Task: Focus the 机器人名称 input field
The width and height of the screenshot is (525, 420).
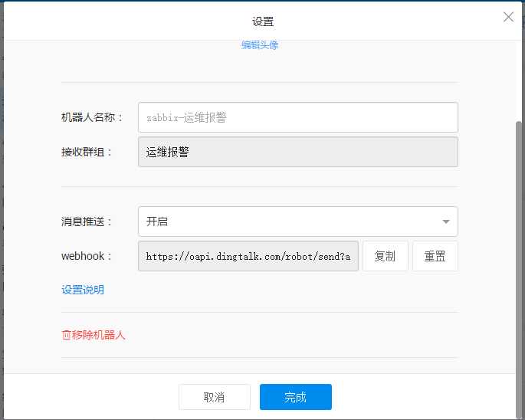Action: pos(298,117)
